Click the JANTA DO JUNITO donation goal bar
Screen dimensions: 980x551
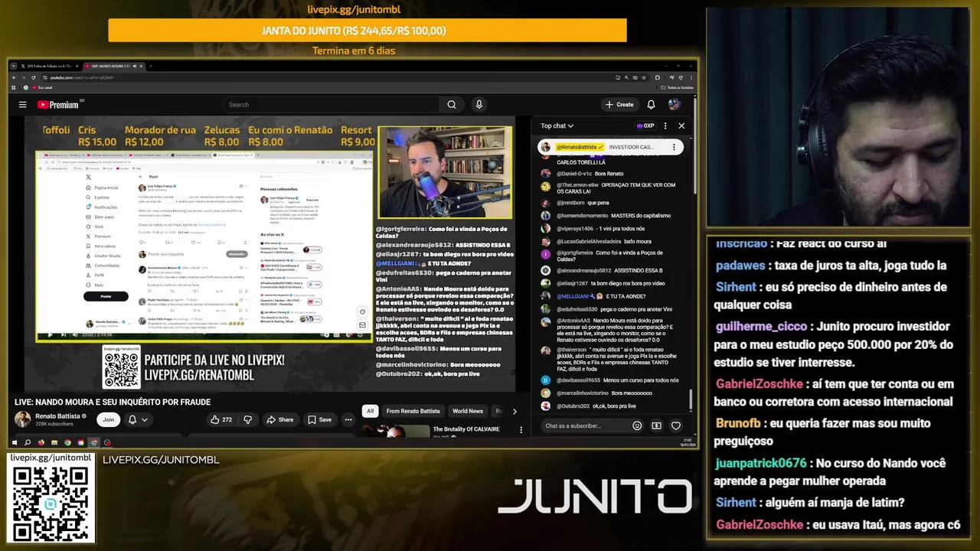[x=367, y=31]
